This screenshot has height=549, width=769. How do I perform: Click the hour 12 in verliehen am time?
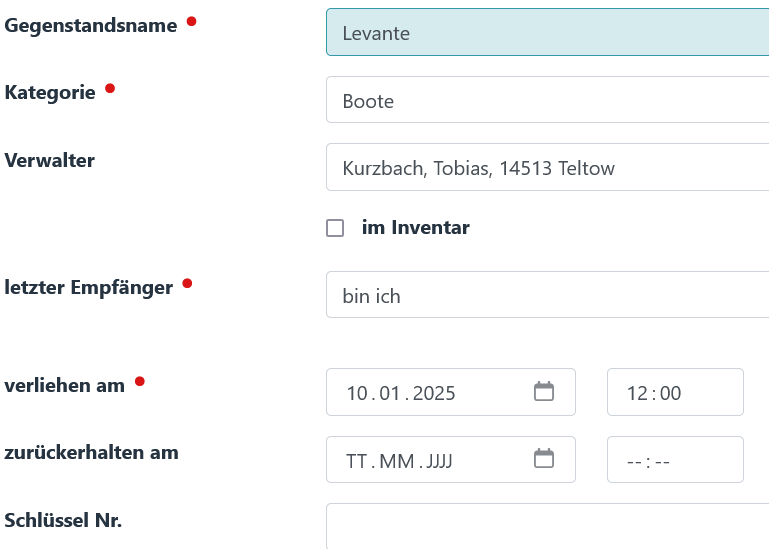pyautogui.click(x=637, y=393)
